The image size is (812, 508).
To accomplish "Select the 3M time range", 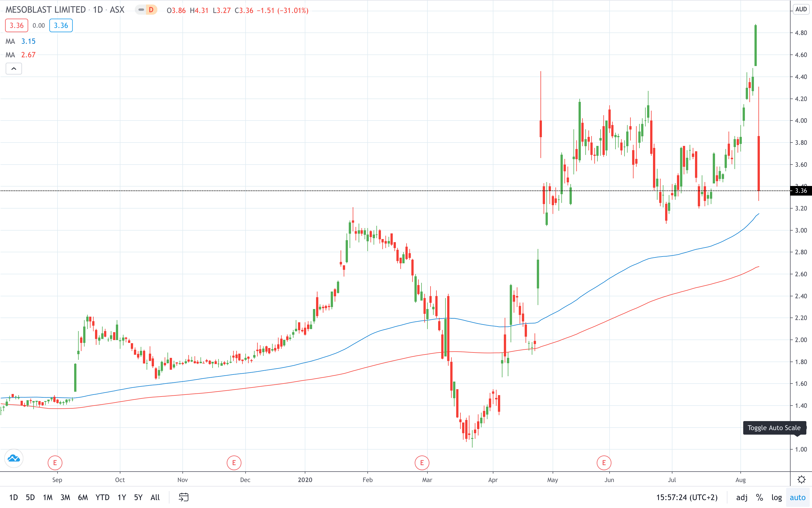I will tap(65, 497).
